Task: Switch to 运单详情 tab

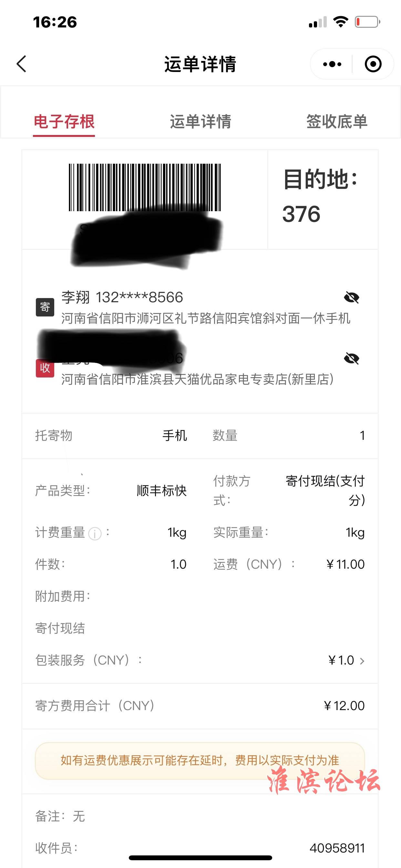Action: point(200,122)
